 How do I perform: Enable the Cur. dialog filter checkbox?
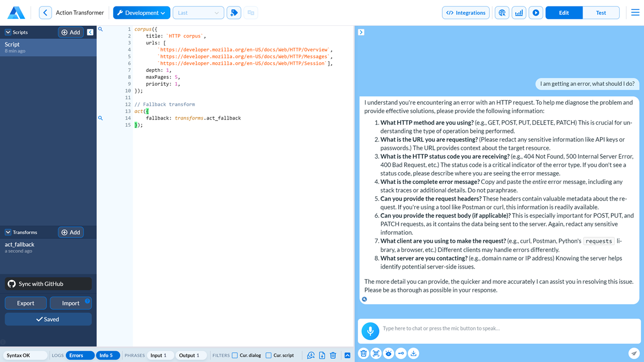[x=235, y=356]
